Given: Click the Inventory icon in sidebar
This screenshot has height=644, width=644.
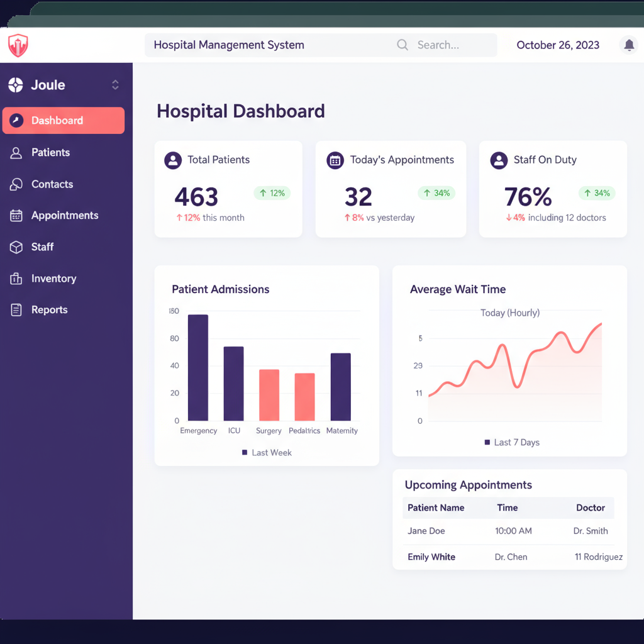Looking at the screenshot, I should [x=16, y=279].
